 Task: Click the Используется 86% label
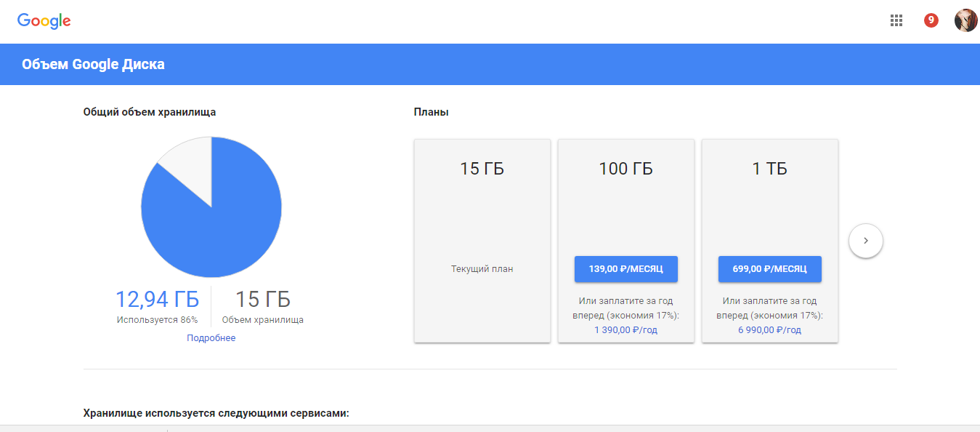click(x=157, y=316)
